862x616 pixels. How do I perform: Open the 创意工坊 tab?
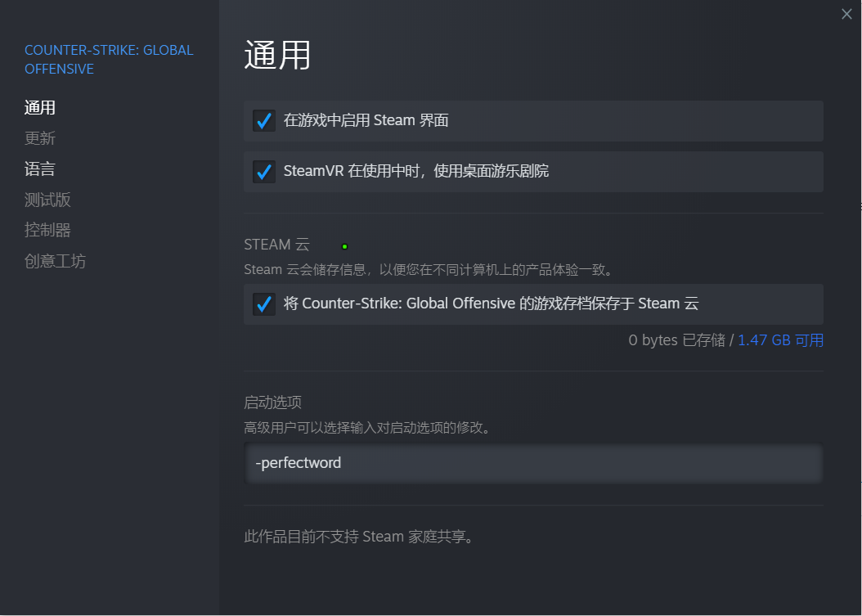[x=55, y=261]
